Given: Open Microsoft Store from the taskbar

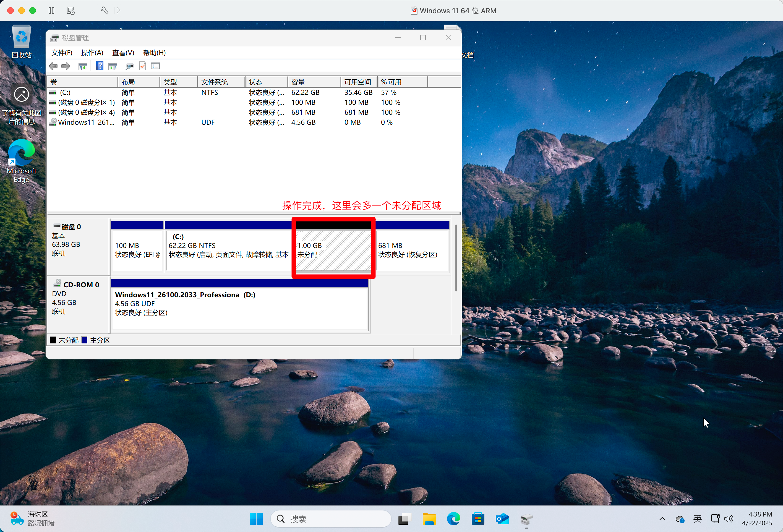Looking at the screenshot, I should [x=478, y=519].
